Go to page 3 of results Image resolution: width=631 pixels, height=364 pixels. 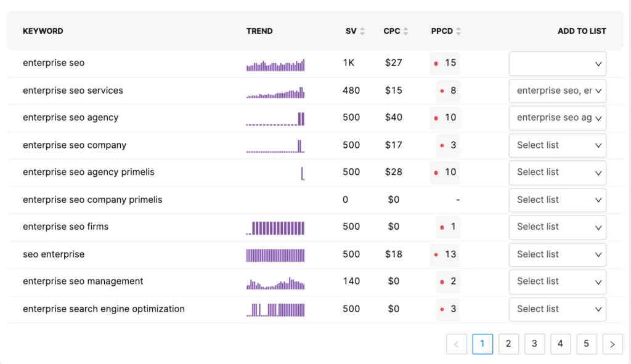coord(534,344)
